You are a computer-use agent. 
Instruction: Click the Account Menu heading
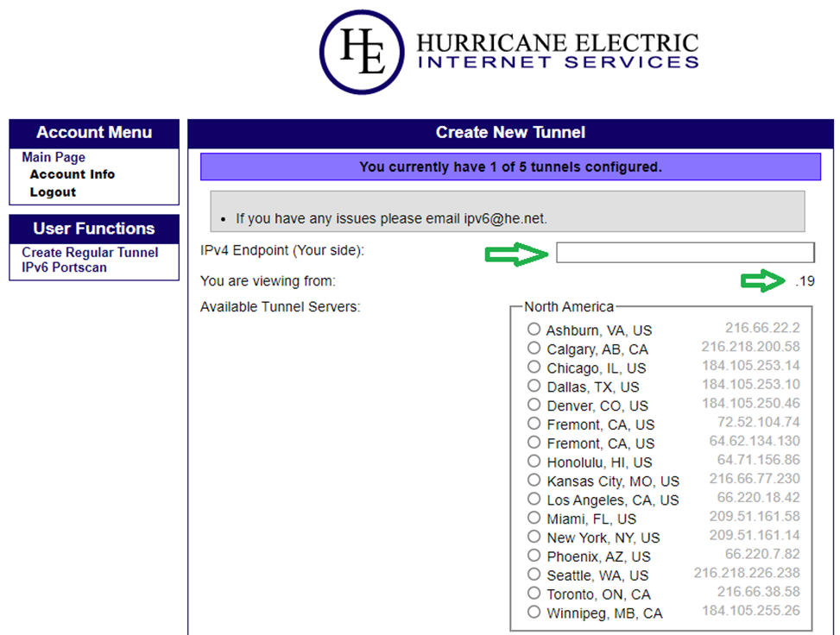(x=94, y=132)
